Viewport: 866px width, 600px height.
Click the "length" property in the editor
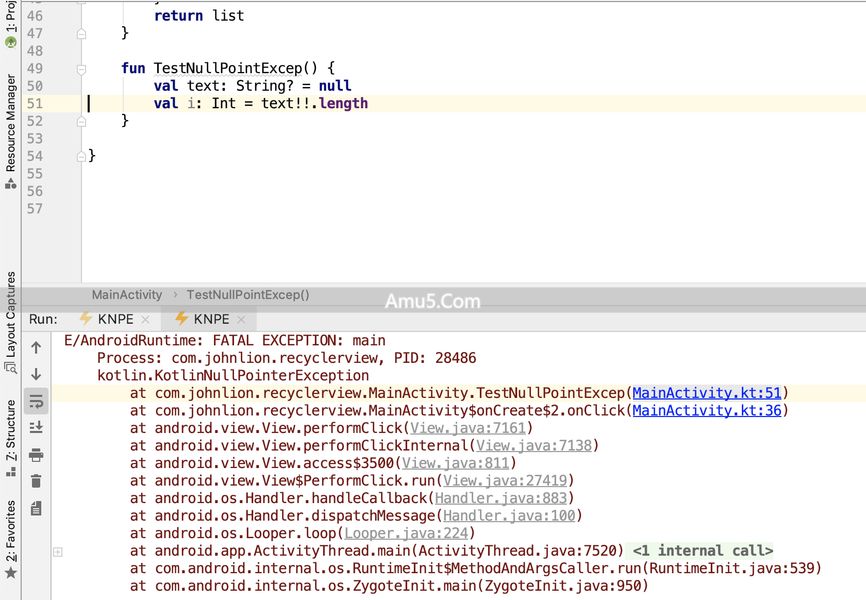coord(344,103)
